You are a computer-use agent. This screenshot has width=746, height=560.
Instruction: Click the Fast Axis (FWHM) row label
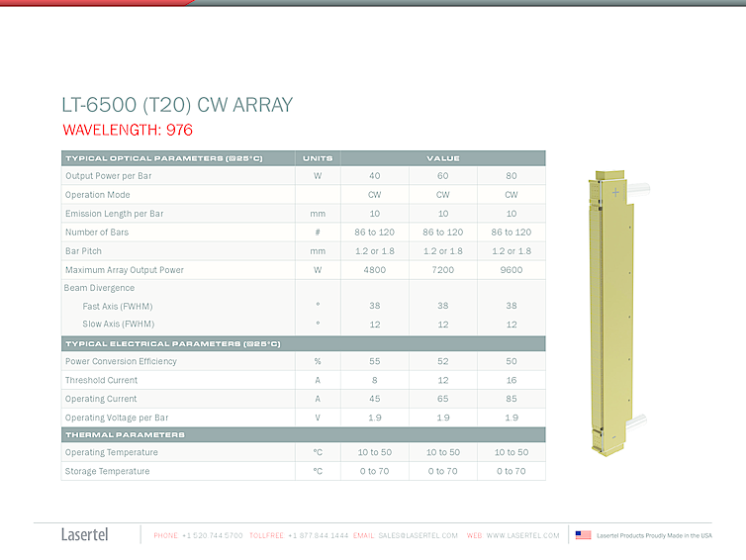[x=118, y=306]
